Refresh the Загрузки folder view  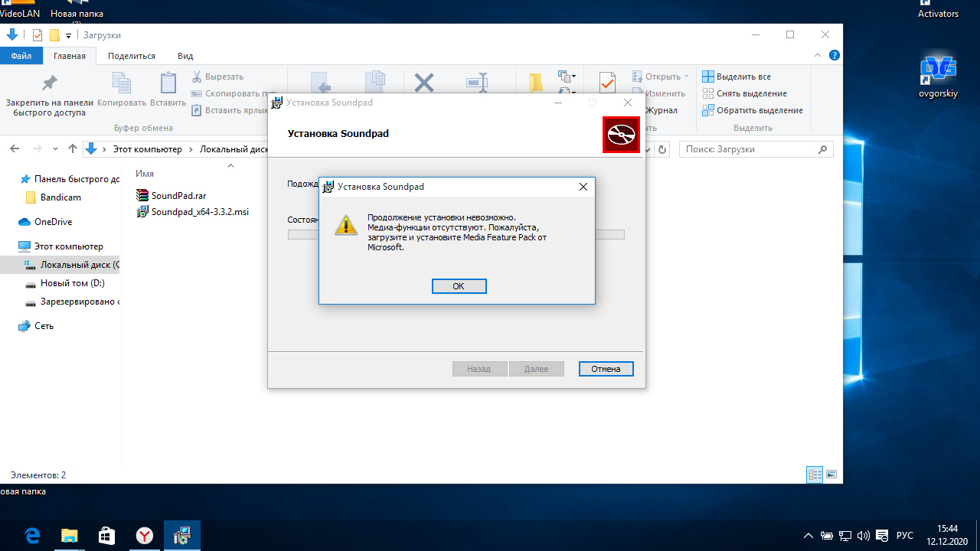point(663,149)
